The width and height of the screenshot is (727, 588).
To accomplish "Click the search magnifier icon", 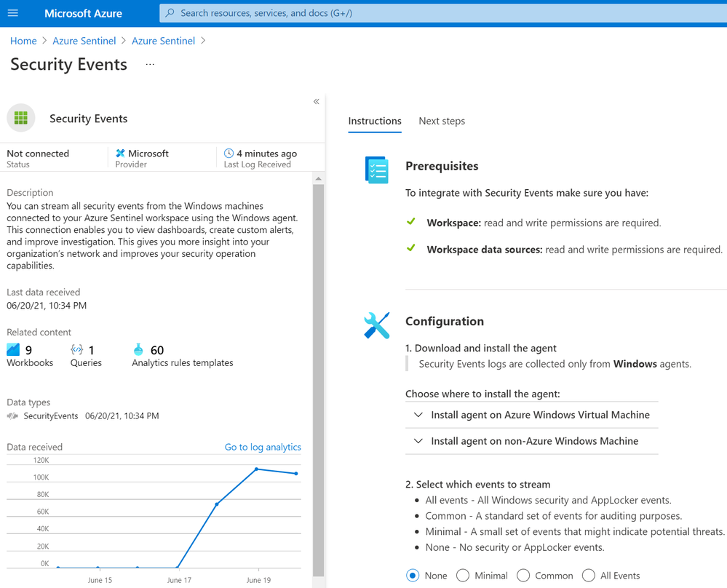I will pos(170,13).
